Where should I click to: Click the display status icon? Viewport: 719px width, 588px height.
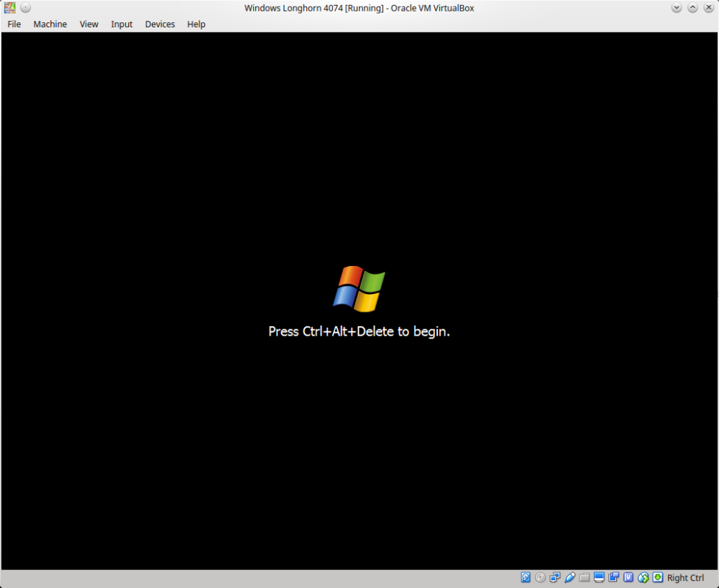click(598, 577)
